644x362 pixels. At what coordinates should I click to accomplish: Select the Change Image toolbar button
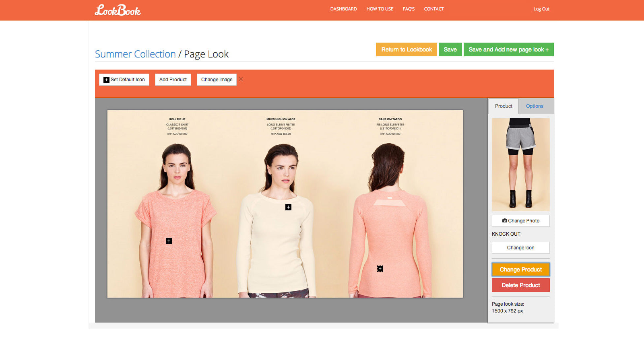(217, 79)
